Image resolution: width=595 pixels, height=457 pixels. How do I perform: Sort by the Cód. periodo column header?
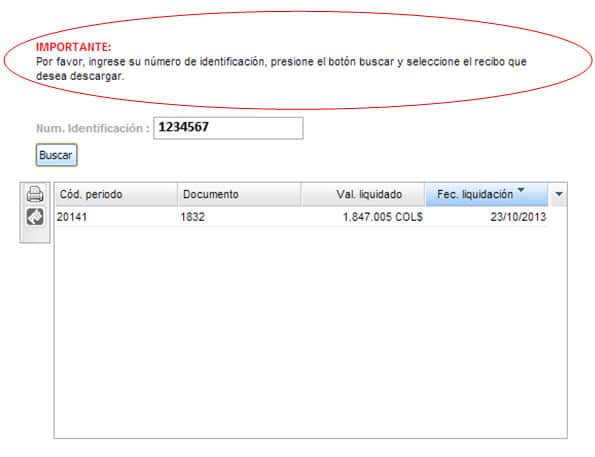(x=116, y=194)
